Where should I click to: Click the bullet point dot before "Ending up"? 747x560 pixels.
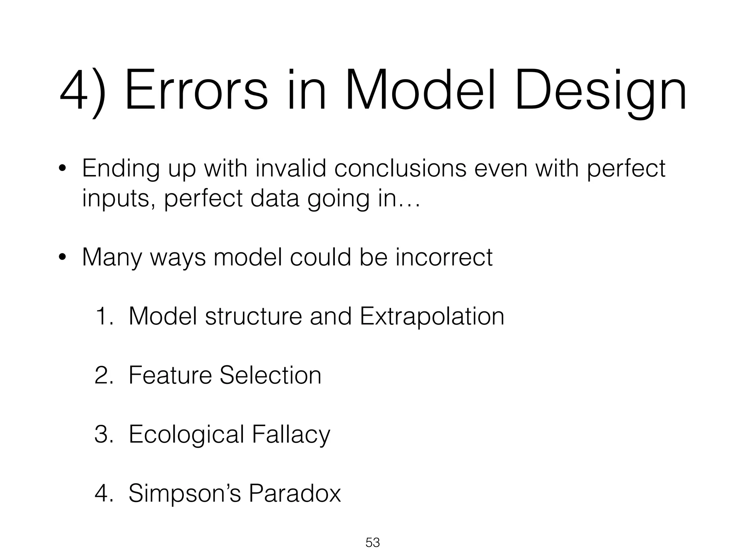[x=62, y=169]
